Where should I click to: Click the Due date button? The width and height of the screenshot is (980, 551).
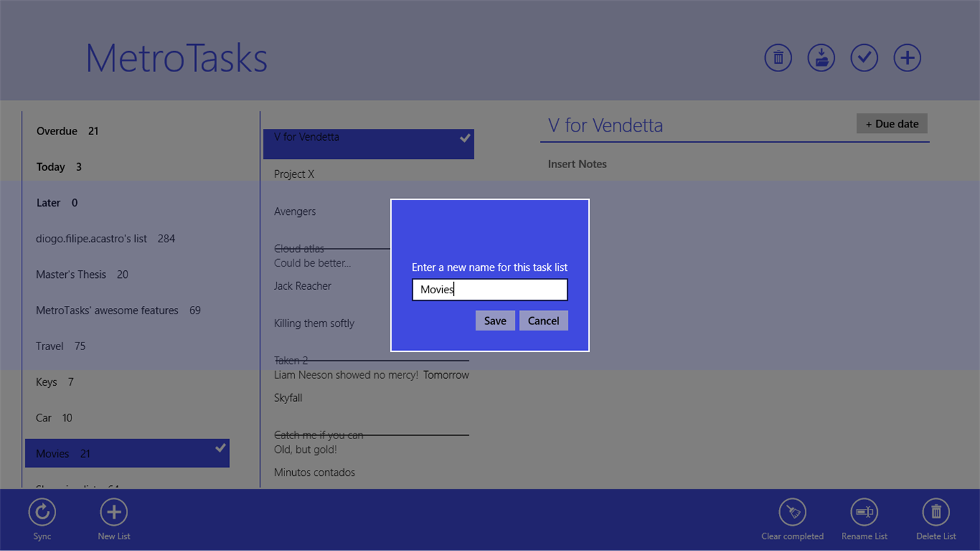891,123
